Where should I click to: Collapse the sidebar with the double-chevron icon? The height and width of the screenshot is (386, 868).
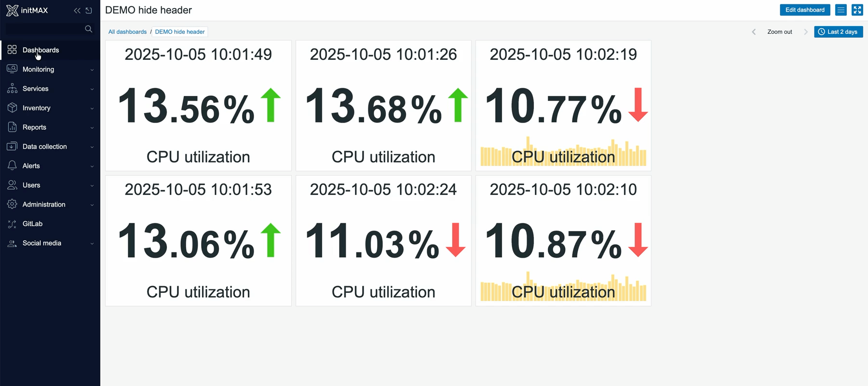[77, 10]
